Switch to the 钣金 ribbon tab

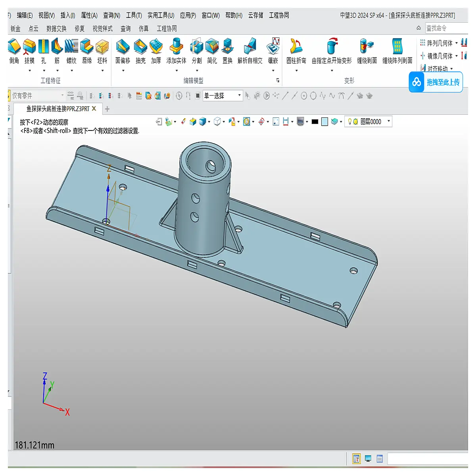point(15,29)
